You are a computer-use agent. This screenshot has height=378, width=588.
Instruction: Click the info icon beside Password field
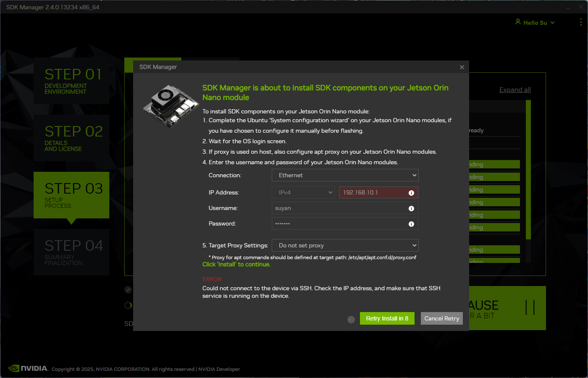point(411,224)
